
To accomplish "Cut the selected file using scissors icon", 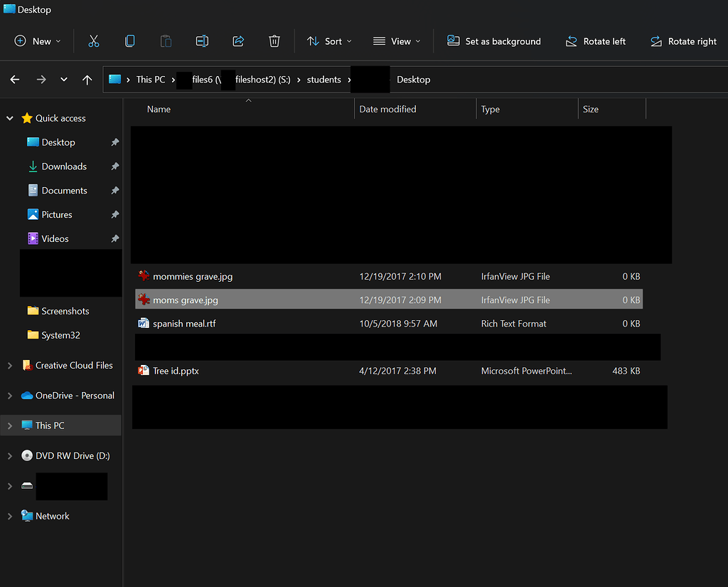I will [x=94, y=41].
